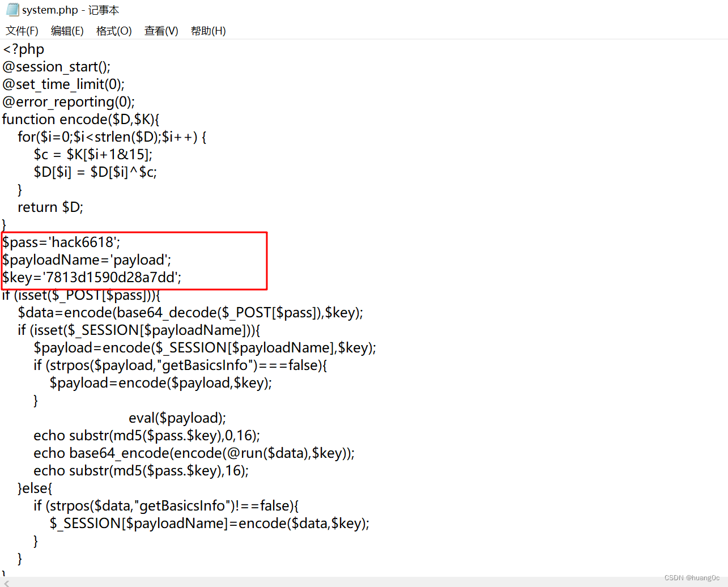728x587 pixels.
Task: Click the horizontal scrollbar left arrow
Action: tap(6, 582)
